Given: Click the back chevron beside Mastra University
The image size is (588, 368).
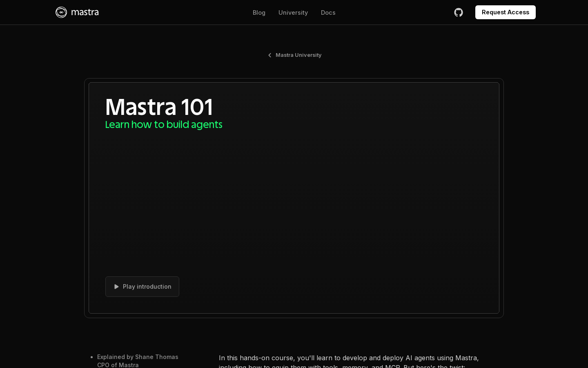Looking at the screenshot, I should coord(269,55).
